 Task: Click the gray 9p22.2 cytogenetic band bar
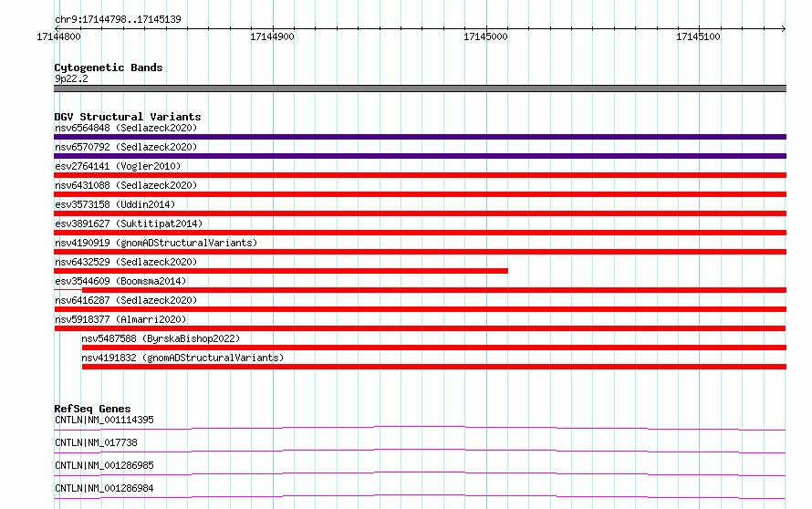[420, 88]
